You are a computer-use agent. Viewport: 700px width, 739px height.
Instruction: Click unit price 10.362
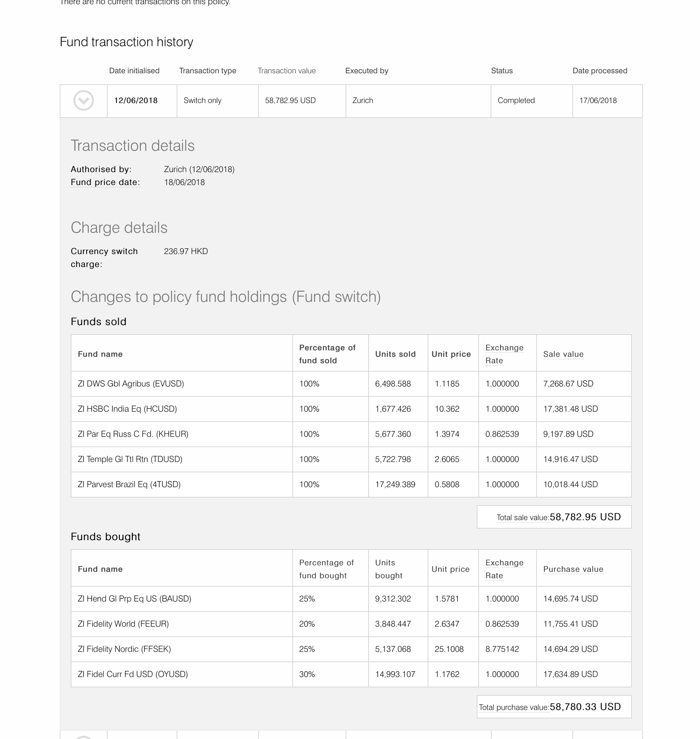447,409
